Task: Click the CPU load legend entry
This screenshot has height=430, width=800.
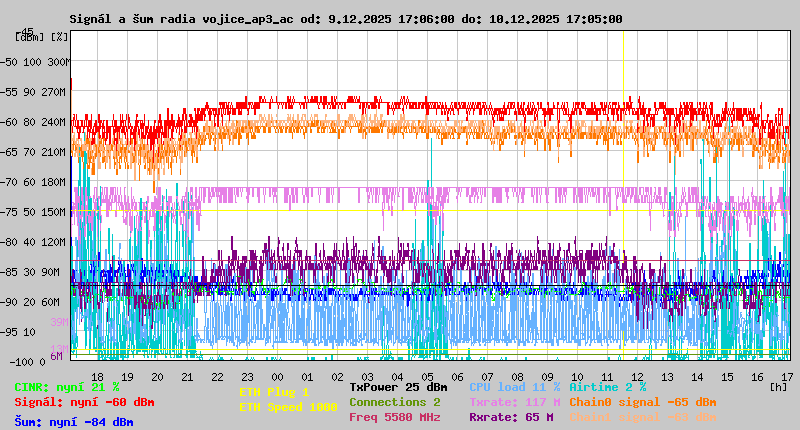Action: tap(514, 387)
